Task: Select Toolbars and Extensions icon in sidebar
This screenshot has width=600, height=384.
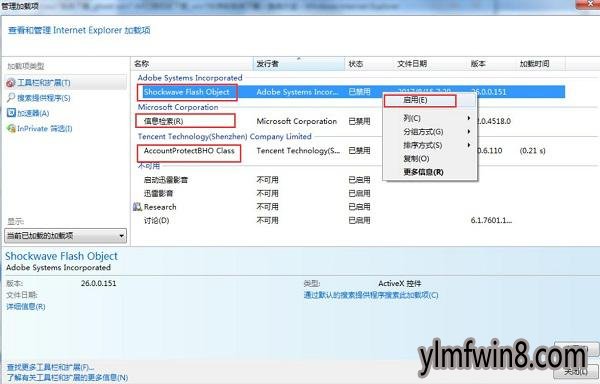Action: [11, 83]
